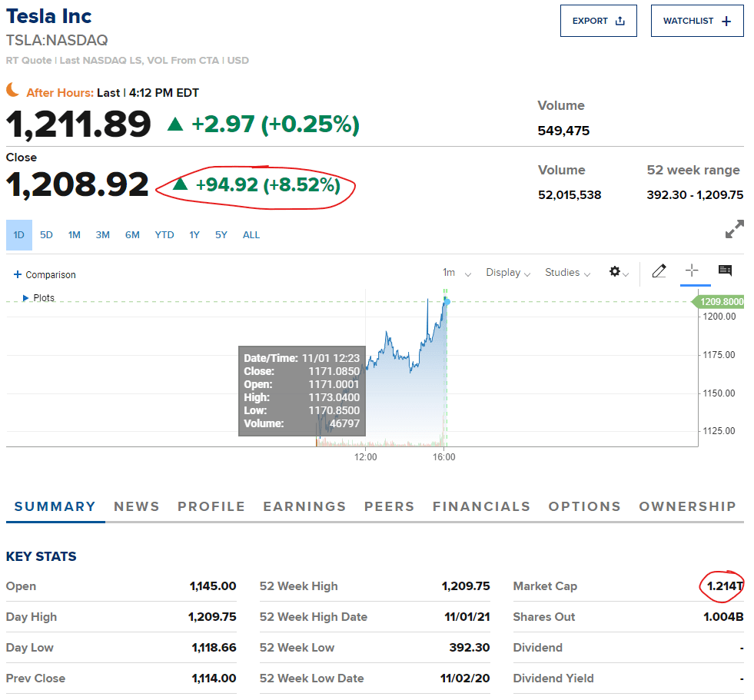This screenshot has width=754, height=700.
Task: Click the Open value 1,145.00
Action: (213, 586)
